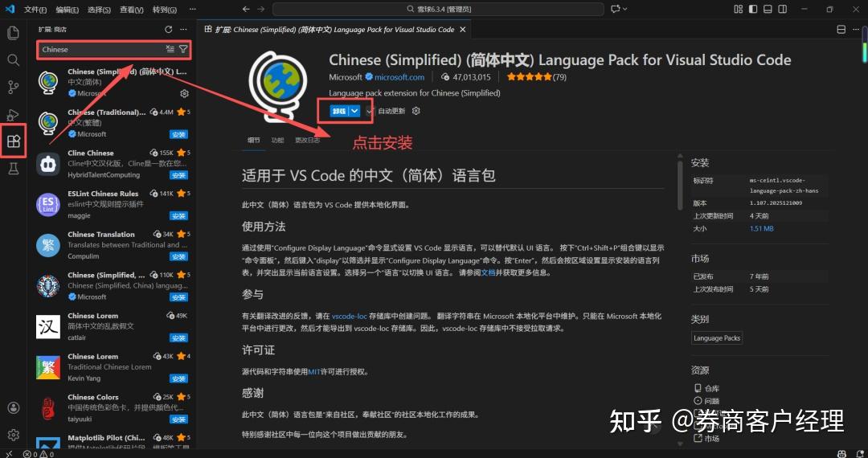Toggle the 自动更新 auto update checkbox
The height and width of the screenshot is (458, 868).
(370, 111)
